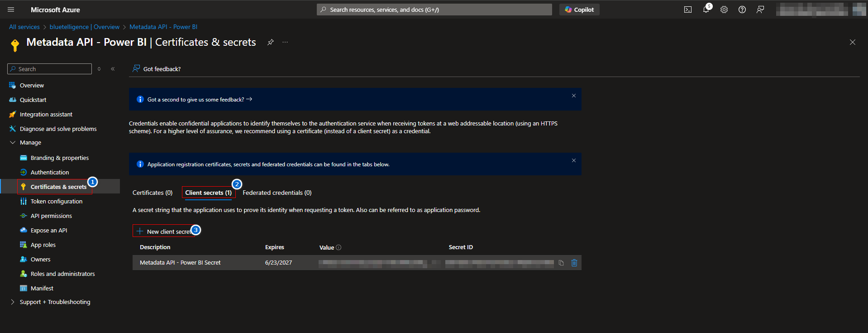
Task: Expand Support + Troubleshooting section
Action: [x=13, y=302]
